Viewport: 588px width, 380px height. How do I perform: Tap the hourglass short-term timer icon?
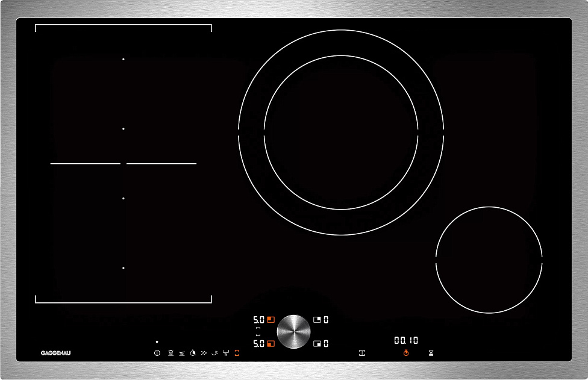pos(431,353)
